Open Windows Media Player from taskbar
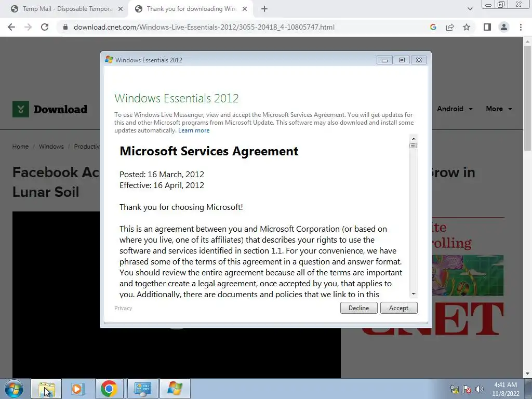The image size is (532, 399). tap(78, 389)
